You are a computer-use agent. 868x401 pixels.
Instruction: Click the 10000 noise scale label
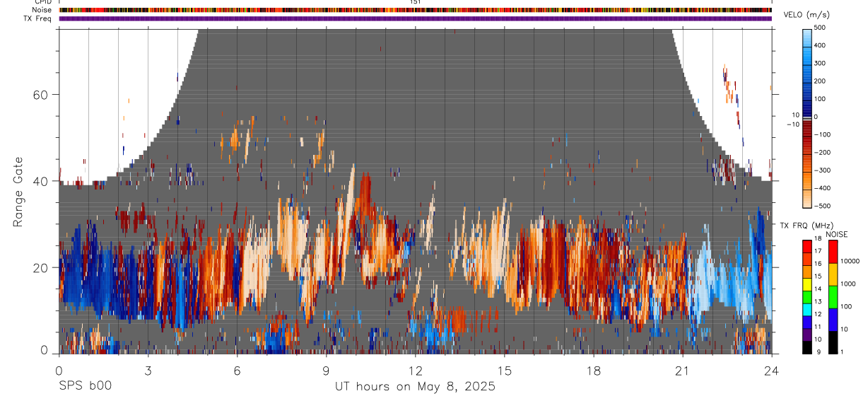[848, 261]
